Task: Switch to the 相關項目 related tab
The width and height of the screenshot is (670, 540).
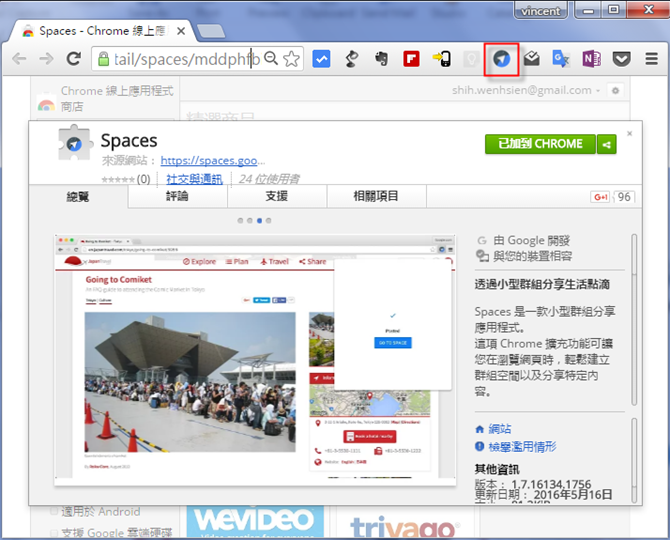Action: (x=376, y=196)
